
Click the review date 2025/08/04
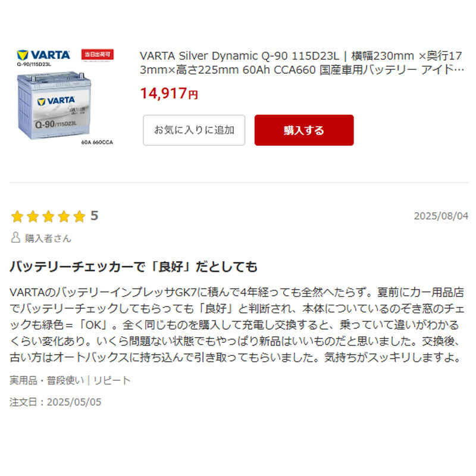(x=441, y=216)
